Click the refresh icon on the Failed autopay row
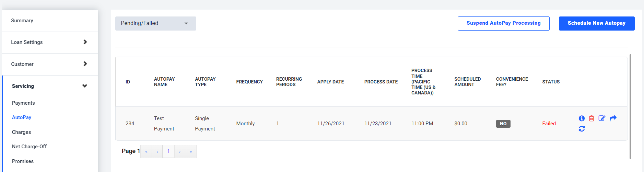 pyautogui.click(x=582, y=129)
